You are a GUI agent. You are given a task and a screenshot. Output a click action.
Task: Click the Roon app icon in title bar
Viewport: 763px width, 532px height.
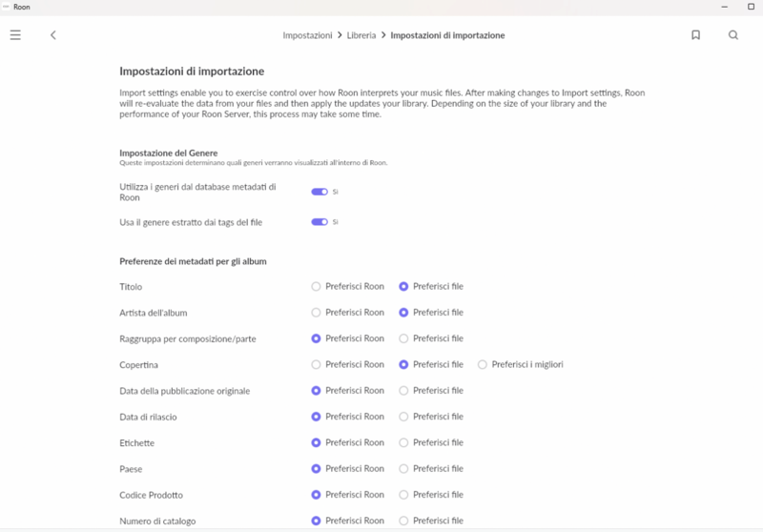[7, 7]
